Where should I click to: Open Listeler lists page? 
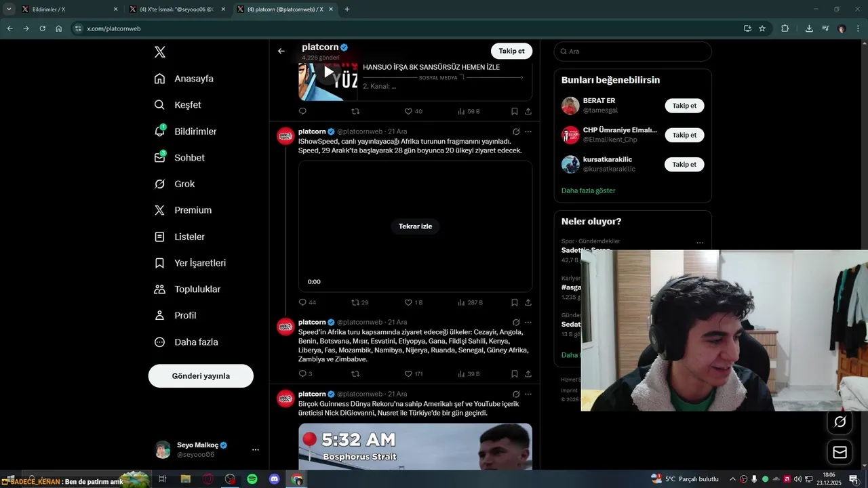tap(180, 237)
